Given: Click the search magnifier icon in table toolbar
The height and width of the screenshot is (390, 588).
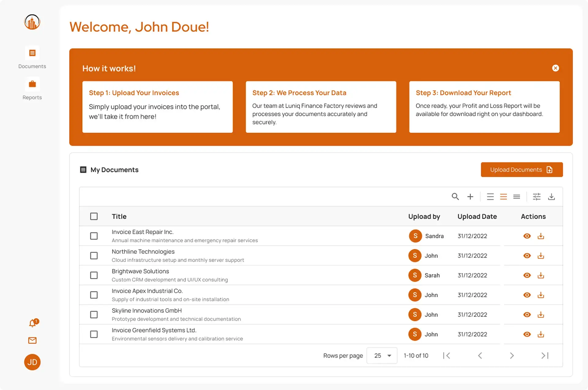Looking at the screenshot, I should [x=455, y=197].
